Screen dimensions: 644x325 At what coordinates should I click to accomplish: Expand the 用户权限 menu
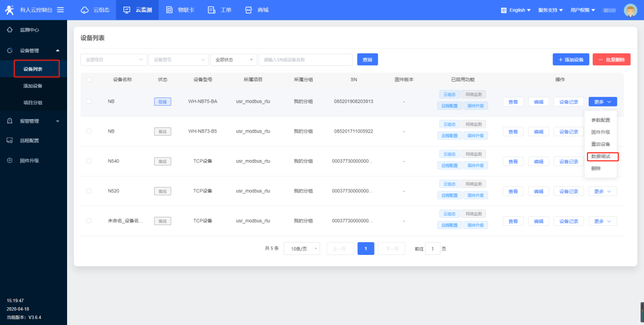click(x=582, y=10)
